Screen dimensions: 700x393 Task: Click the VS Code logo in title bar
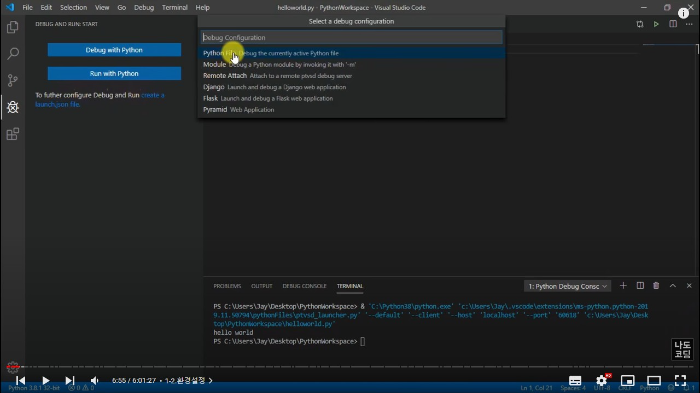tap(10, 8)
